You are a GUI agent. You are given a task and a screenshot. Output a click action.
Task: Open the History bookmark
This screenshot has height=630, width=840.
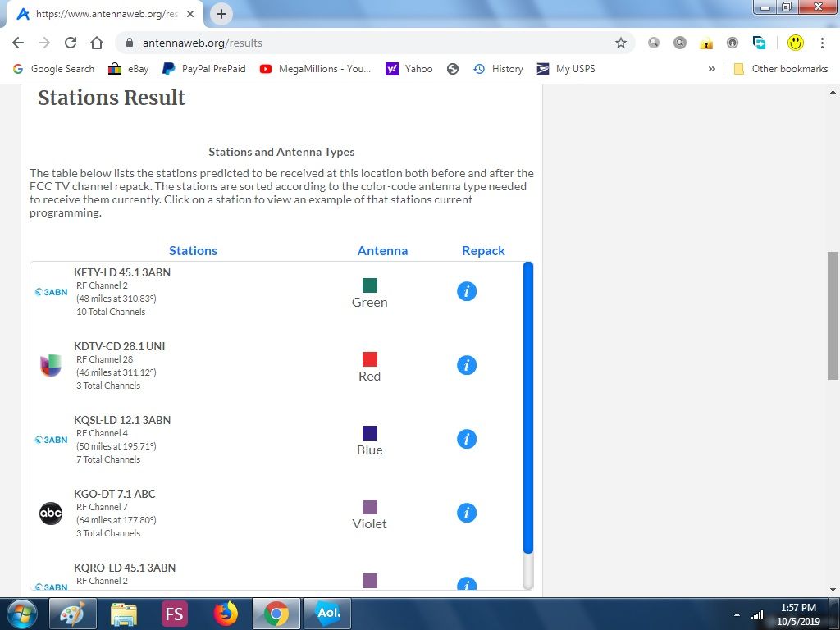(x=498, y=69)
